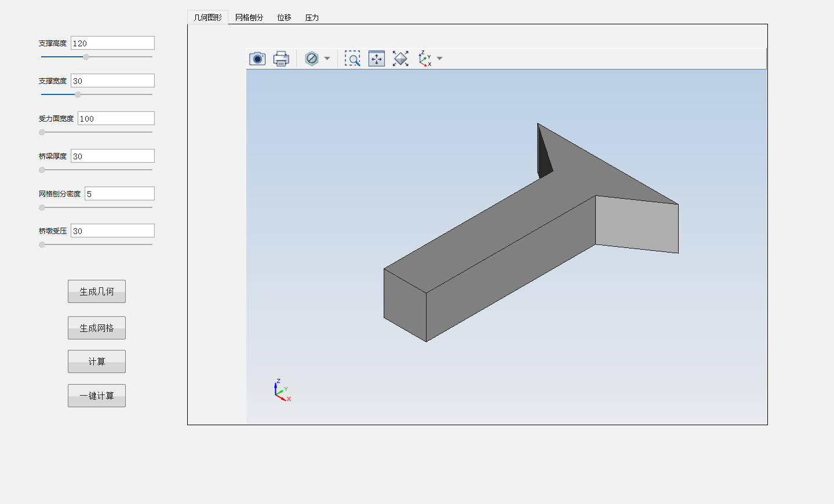834x504 pixels.
Task: Click the scene light toggle icon
Action: pyautogui.click(x=312, y=59)
